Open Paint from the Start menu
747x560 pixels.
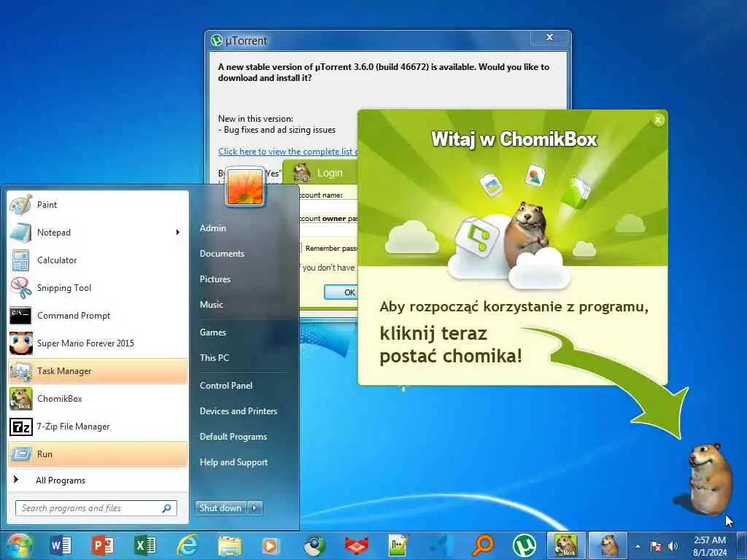coord(98,205)
